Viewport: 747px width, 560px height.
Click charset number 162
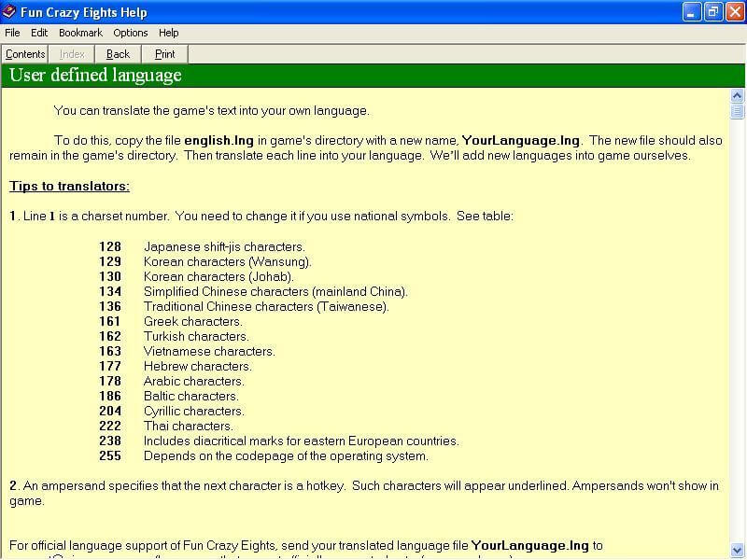click(x=110, y=336)
